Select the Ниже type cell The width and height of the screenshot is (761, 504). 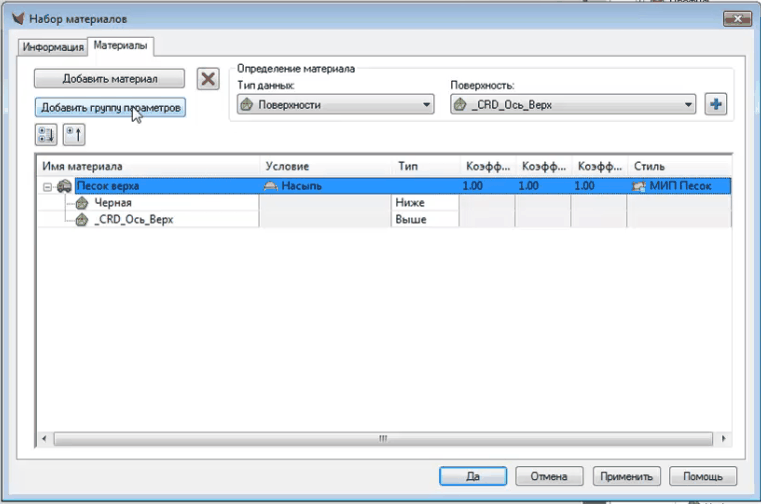pos(425,203)
